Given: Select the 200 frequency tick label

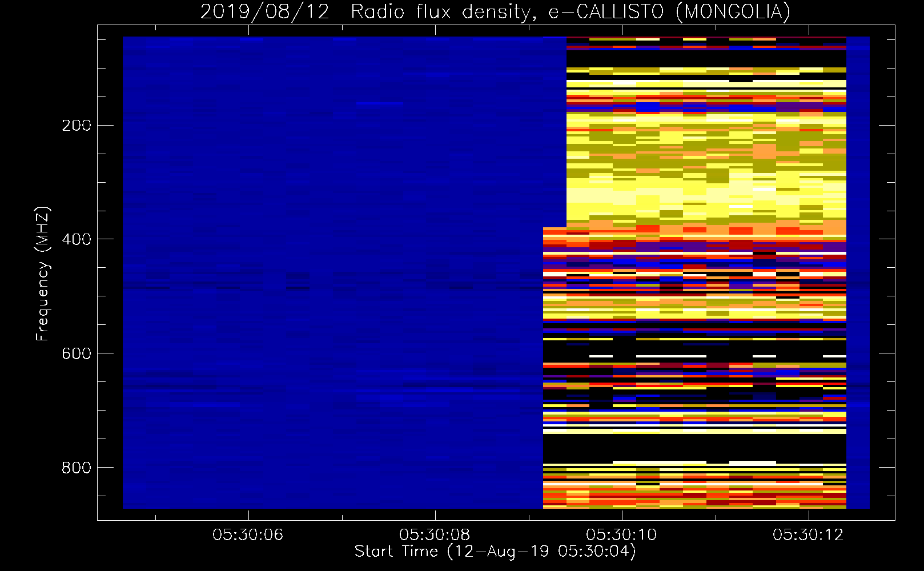Looking at the screenshot, I should tap(77, 125).
